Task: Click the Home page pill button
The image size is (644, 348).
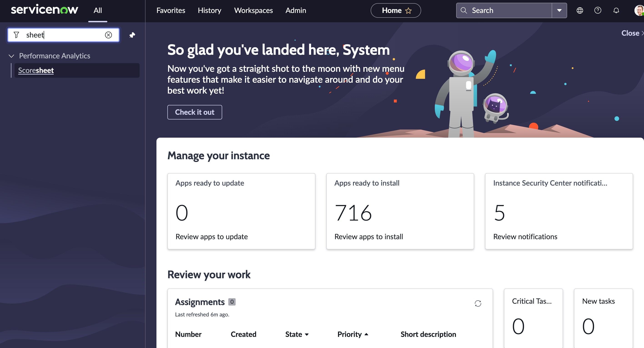Action: 395,10
